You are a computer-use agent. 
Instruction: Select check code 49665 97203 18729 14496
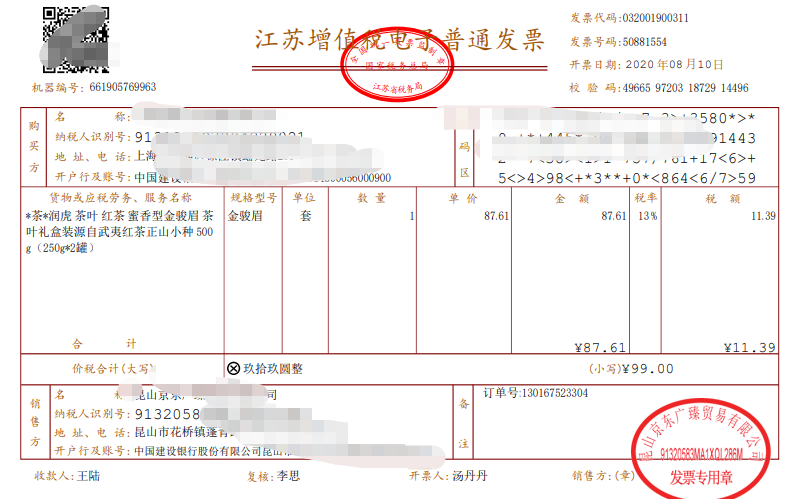[686, 88]
